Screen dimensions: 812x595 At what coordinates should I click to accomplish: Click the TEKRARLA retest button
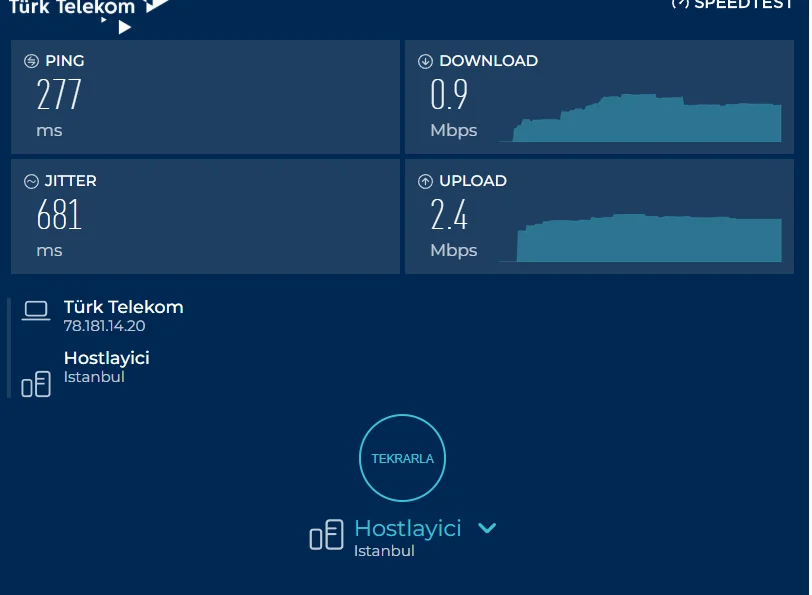tap(402, 458)
